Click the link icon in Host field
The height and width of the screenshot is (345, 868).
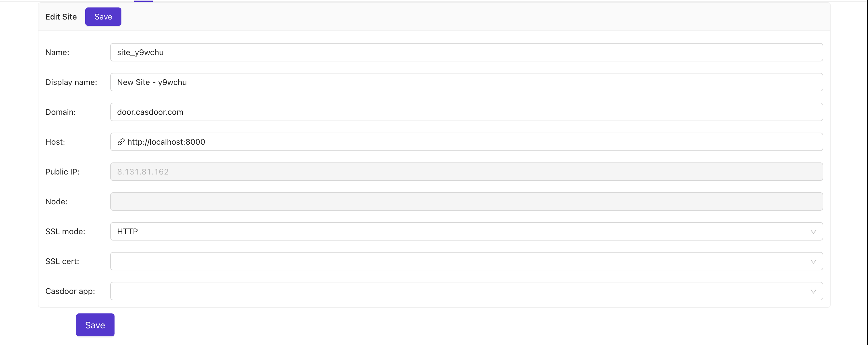coord(121,142)
